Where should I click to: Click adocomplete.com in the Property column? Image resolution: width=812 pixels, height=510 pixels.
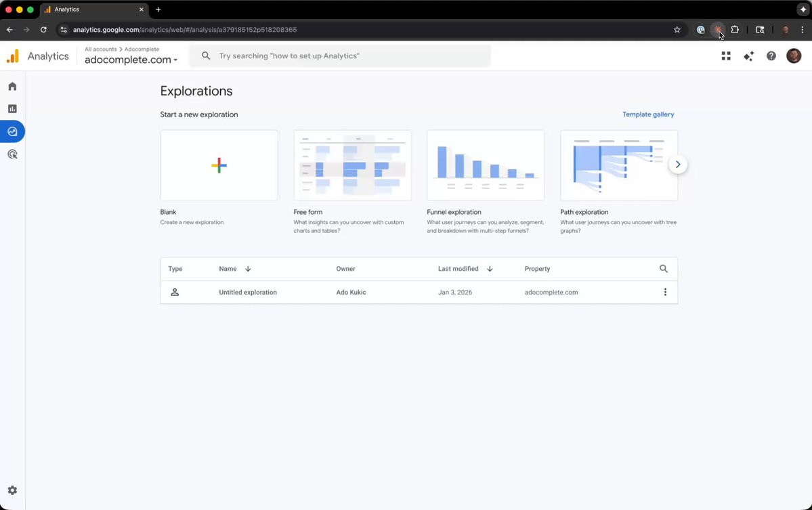(551, 292)
